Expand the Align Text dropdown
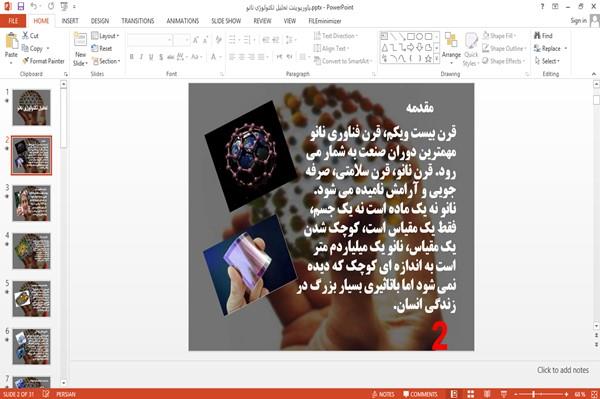The height and width of the screenshot is (399, 600). click(x=331, y=48)
